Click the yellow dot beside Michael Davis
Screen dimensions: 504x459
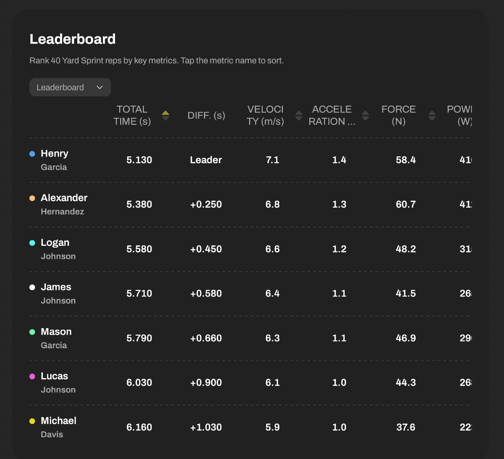(x=32, y=421)
